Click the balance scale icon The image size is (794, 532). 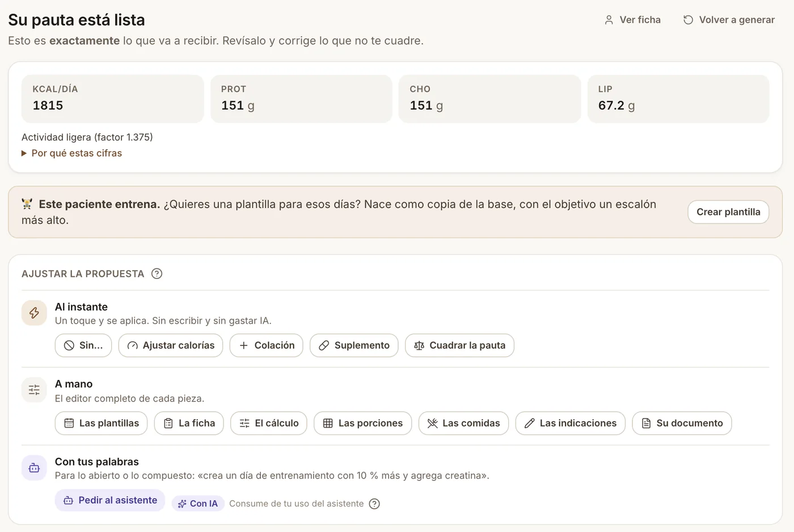419,345
